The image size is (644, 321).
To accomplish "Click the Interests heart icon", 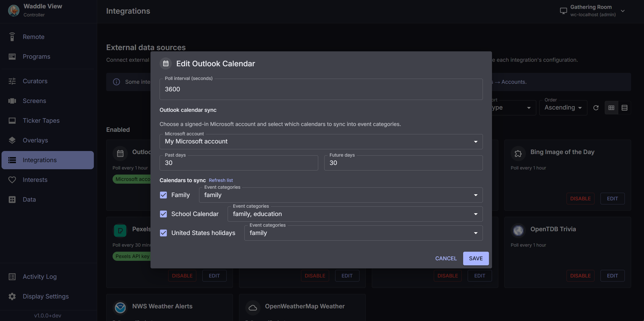I will (12, 180).
